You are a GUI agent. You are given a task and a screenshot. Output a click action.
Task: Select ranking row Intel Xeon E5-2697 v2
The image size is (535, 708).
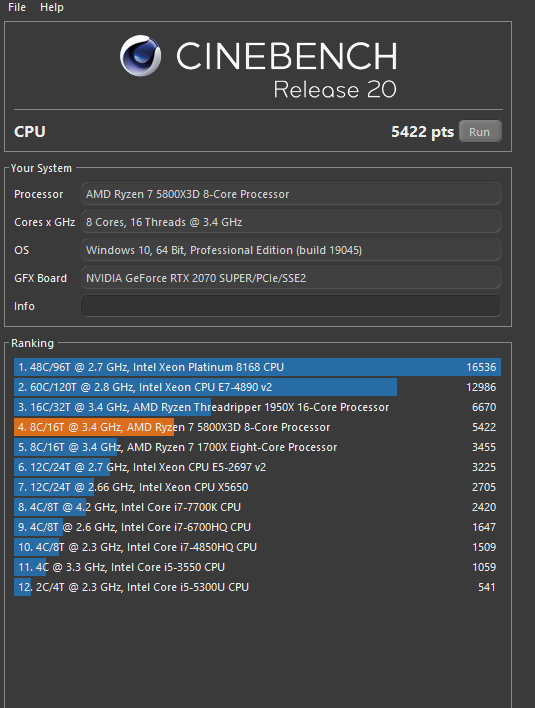(257, 467)
